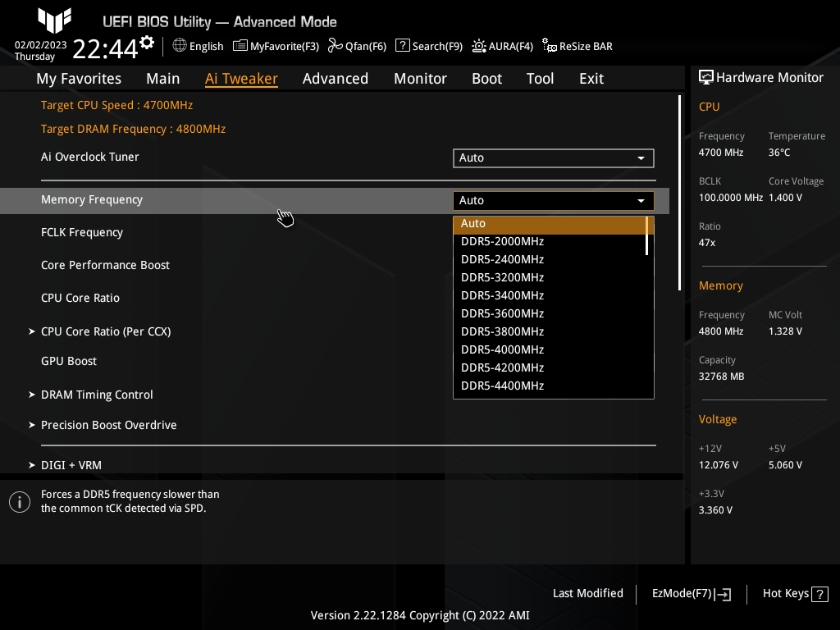Click the Hardware Monitor display icon
Image resolution: width=840 pixels, height=630 pixels.
[x=706, y=77]
